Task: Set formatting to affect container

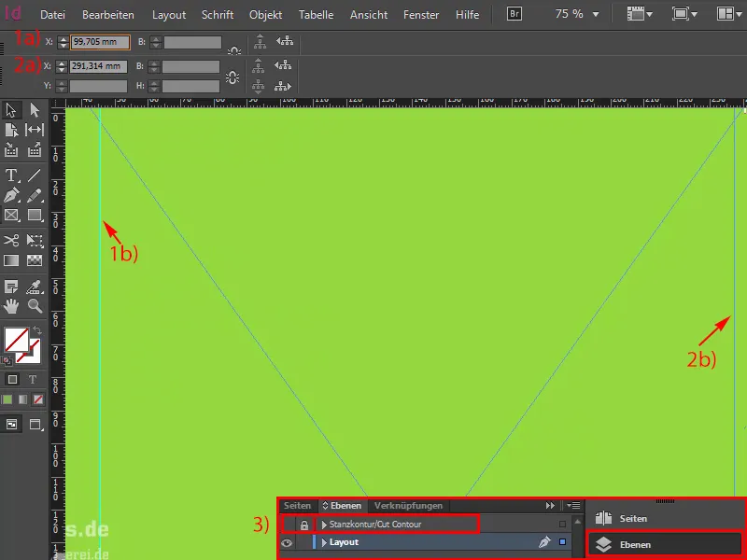Action: [12, 380]
